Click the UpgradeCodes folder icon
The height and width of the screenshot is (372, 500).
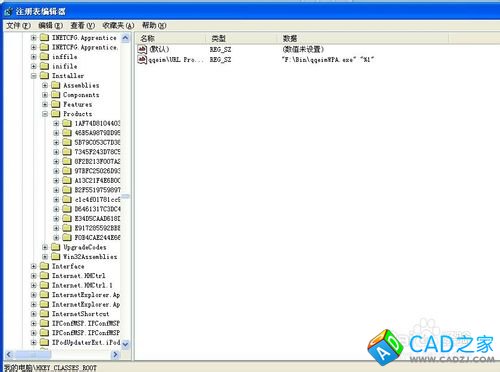point(56,247)
